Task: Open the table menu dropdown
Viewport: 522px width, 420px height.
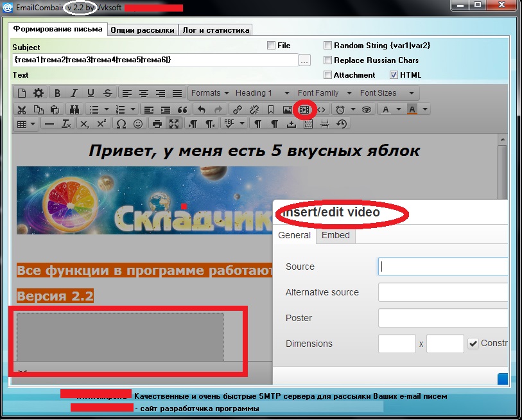Action: pyautogui.click(x=26, y=124)
